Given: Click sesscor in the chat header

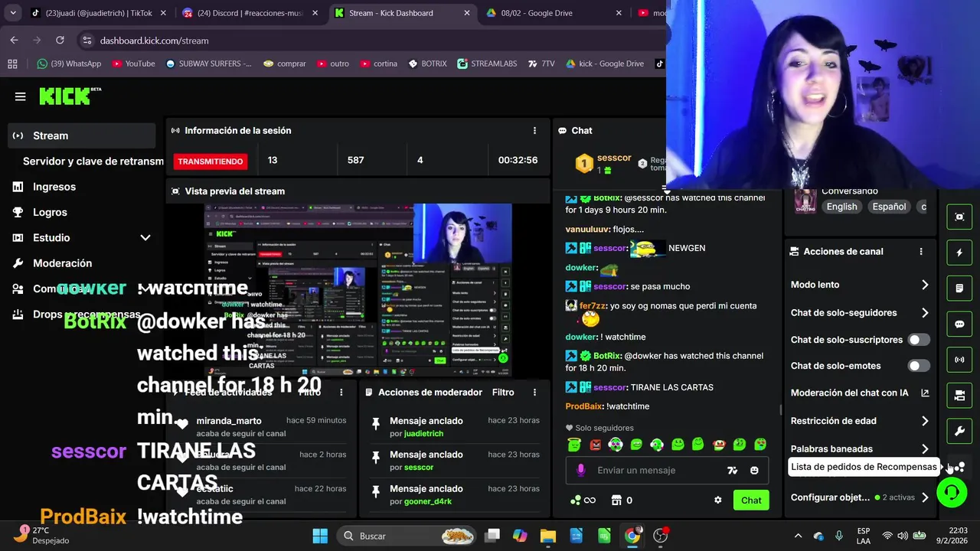Looking at the screenshot, I should click(614, 158).
